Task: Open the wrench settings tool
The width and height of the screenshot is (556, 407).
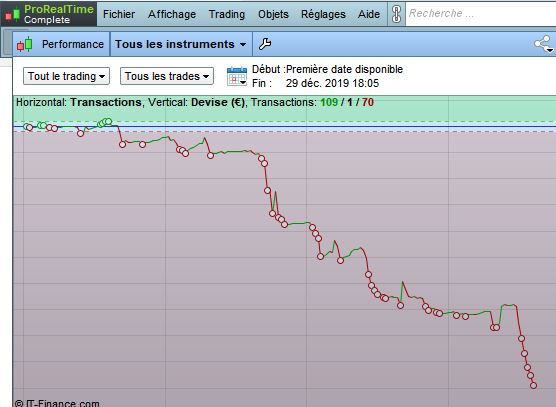Action: (265, 44)
